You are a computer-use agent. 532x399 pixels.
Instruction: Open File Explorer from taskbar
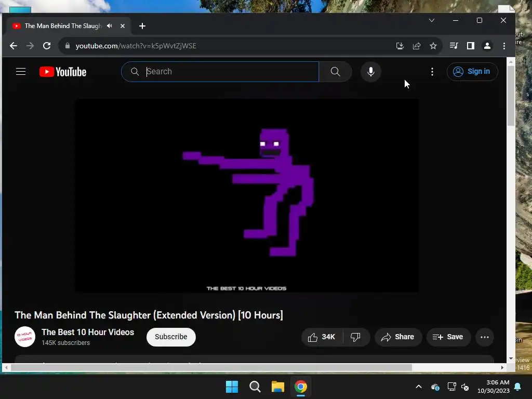point(277,387)
